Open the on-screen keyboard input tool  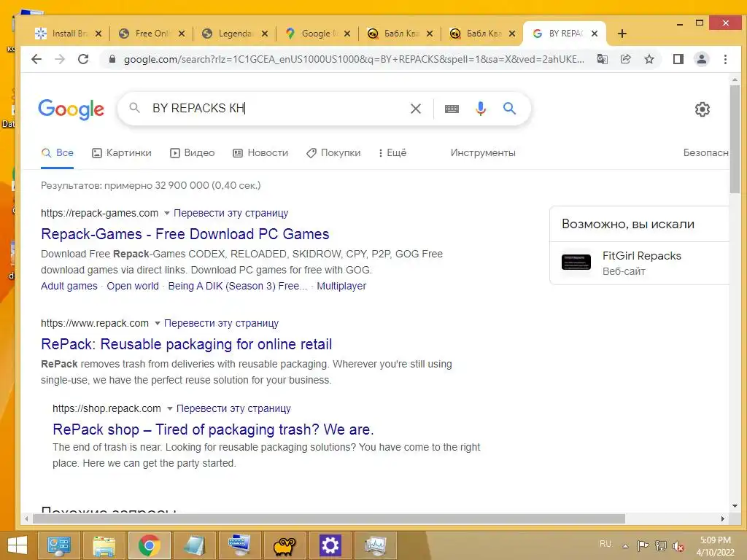click(452, 109)
